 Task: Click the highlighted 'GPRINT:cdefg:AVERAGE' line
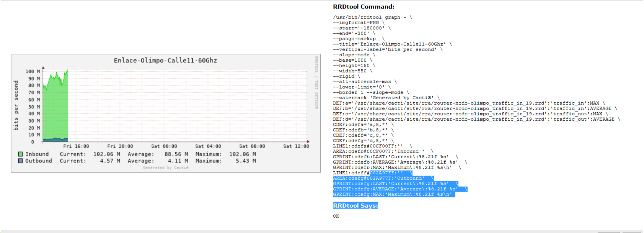(x=400, y=189)
